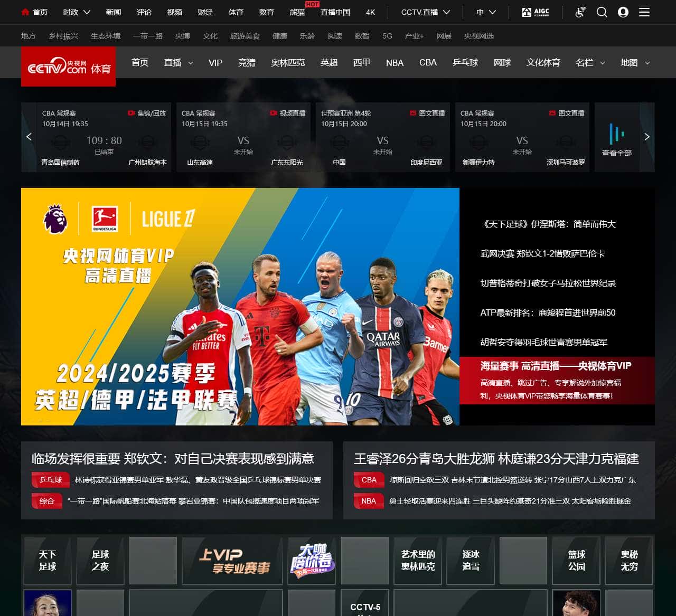Open ATP最新排名 商竣程 headline
Image resolution: width=676 pixels, height=616 pixels.
[x=548, y=313]
